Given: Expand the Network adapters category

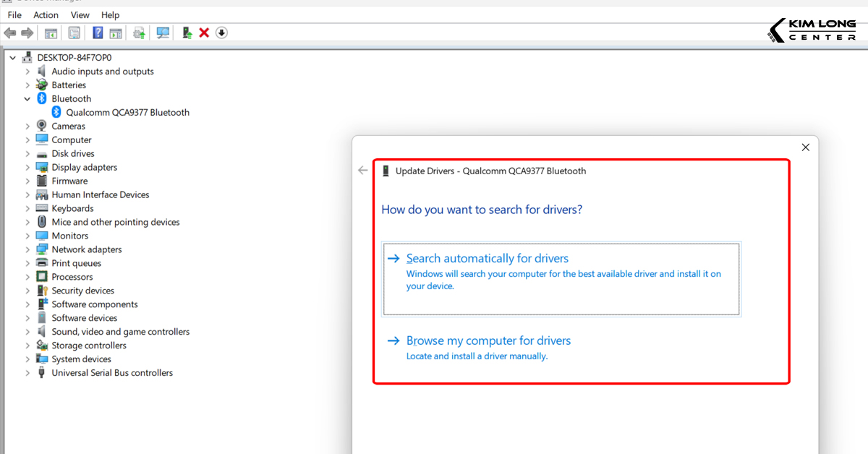Looking at the screenshot, I should pyautogui.click(x=27, y=250).
